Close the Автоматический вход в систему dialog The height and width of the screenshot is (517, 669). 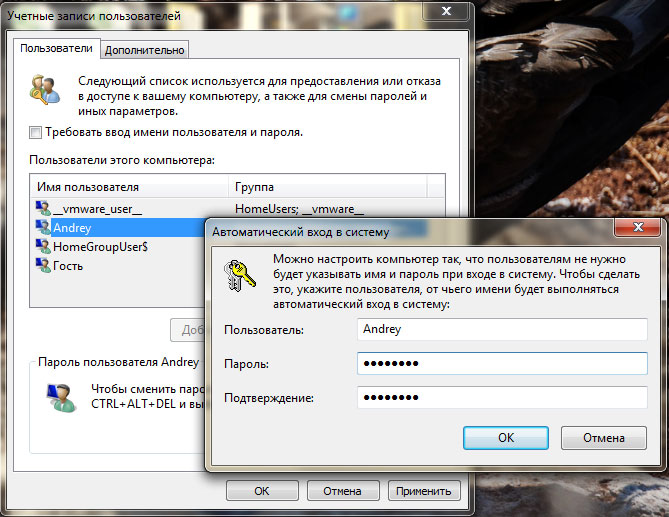pos(638,227)
